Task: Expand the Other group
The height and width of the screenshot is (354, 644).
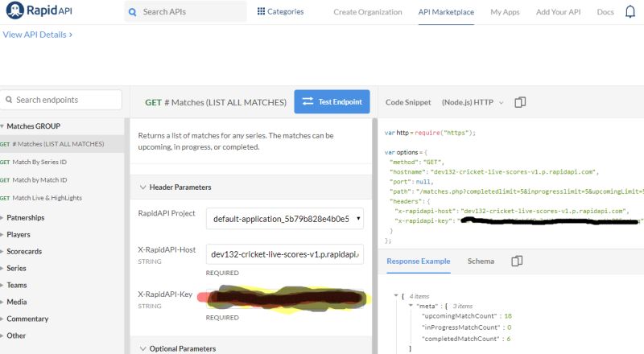Action: (2, 335)
